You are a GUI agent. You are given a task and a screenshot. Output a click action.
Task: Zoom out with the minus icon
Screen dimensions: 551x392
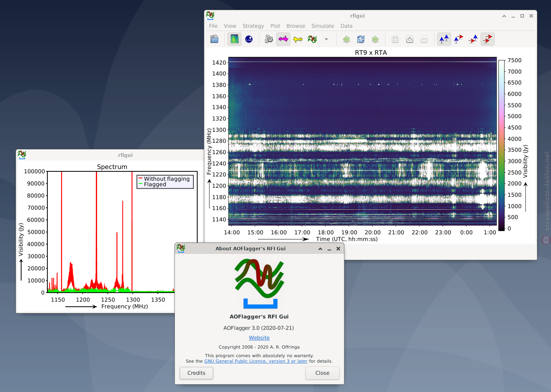click(x=424, y=39)
